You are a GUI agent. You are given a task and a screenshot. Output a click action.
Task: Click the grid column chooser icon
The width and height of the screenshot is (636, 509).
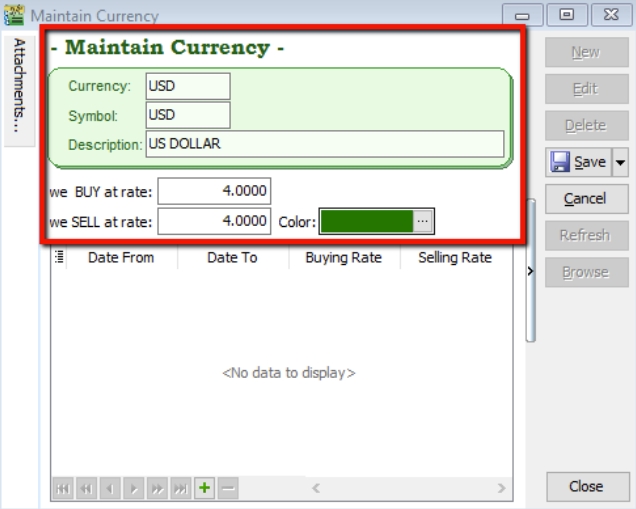59,257
